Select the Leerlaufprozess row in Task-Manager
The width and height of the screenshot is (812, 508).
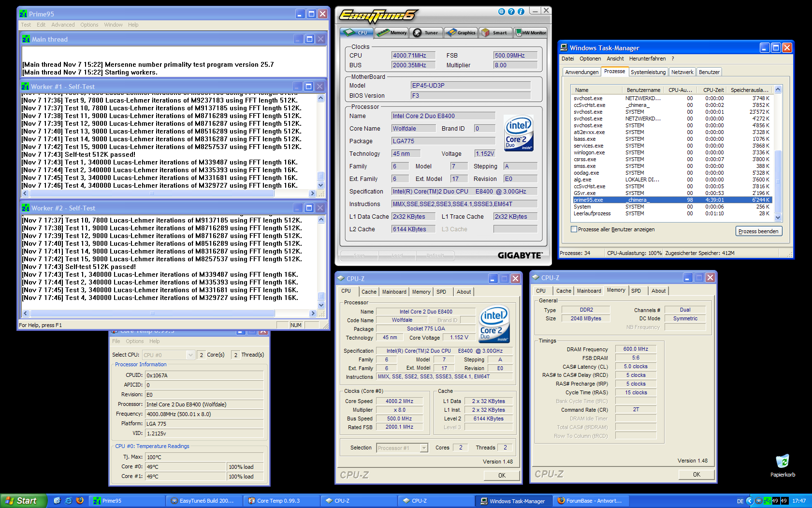(672, 213)
